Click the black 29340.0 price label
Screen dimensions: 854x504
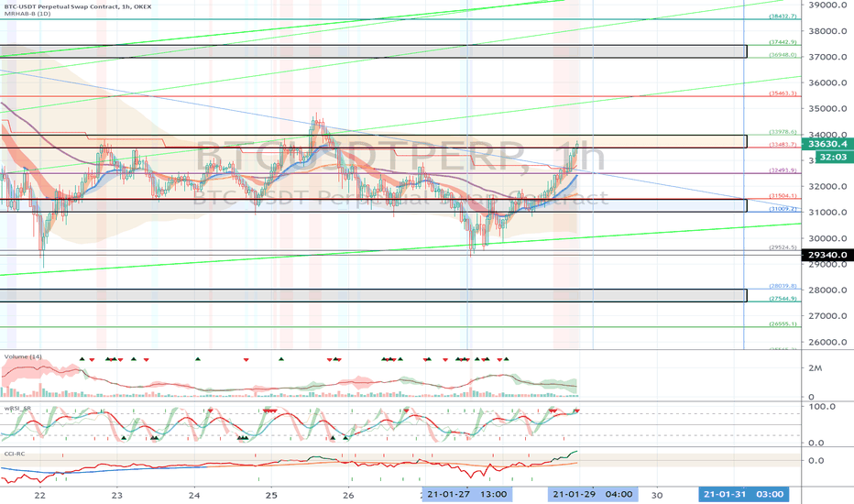click(x=827, y=255)
